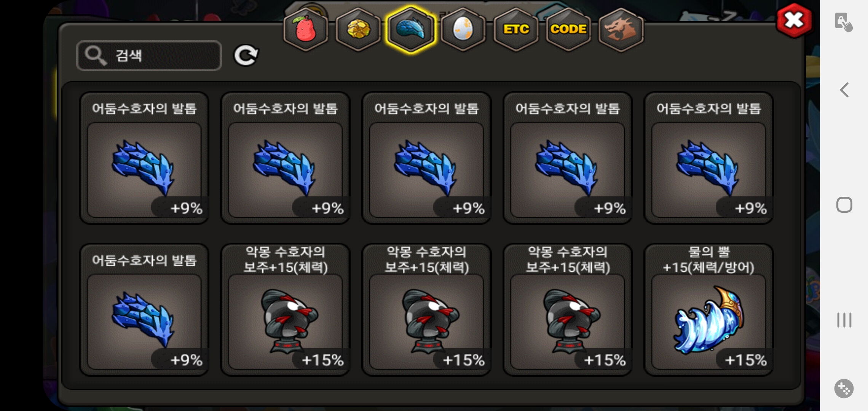Pick the last 어둠수호자의 발톱 in top row
The width and height of the screenshot is (868, 411).
point(708,158)
